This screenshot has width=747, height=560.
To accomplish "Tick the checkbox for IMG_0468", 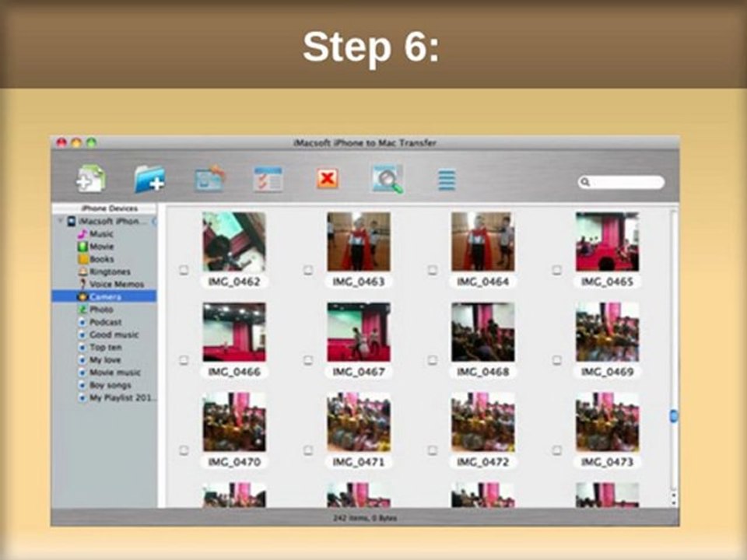I will [x=432, y=360].
